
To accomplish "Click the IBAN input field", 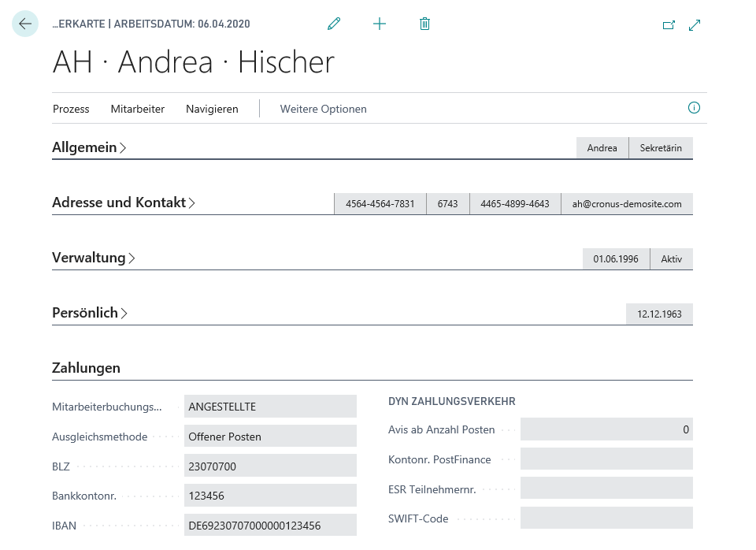I will click(x=269, y=526).
